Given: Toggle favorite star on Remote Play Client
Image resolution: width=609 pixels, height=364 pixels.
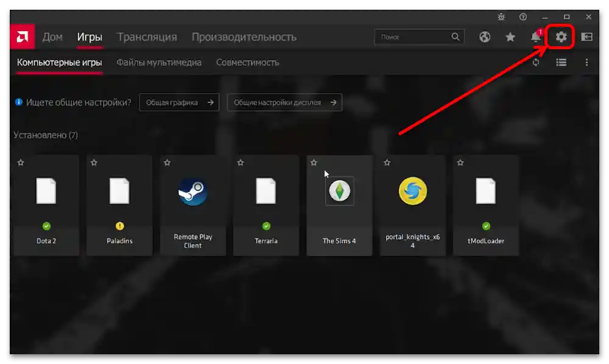Looking at the screenshot, I should coord(167,163).
